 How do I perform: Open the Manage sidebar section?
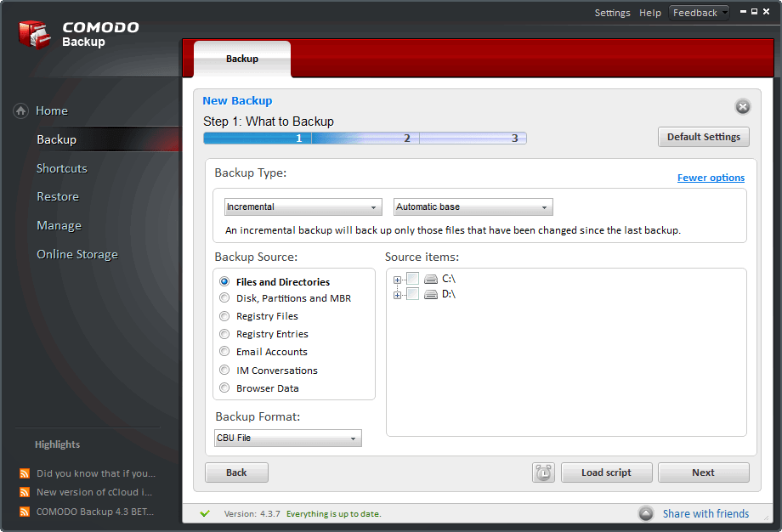tap(59, 225)
